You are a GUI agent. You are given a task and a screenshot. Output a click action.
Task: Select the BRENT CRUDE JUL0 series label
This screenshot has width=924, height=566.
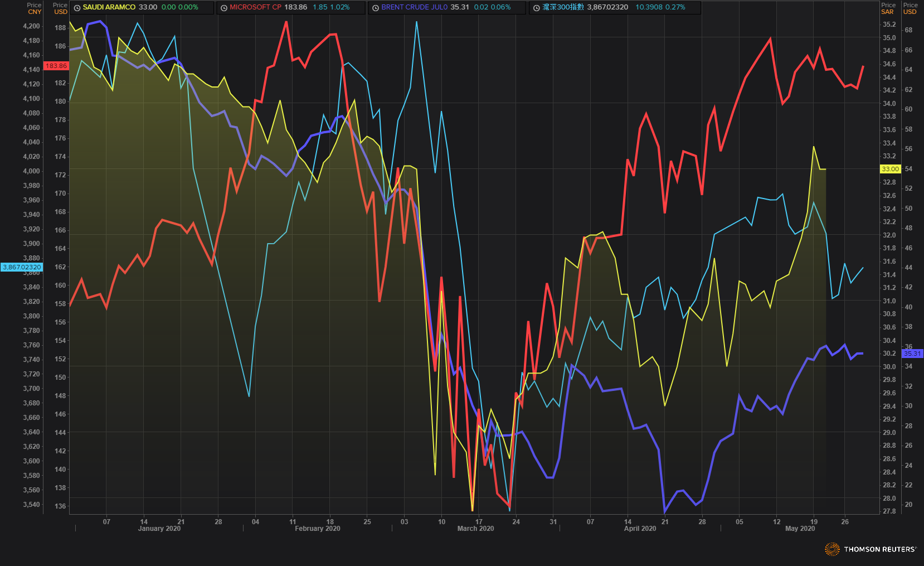(415, 7)
